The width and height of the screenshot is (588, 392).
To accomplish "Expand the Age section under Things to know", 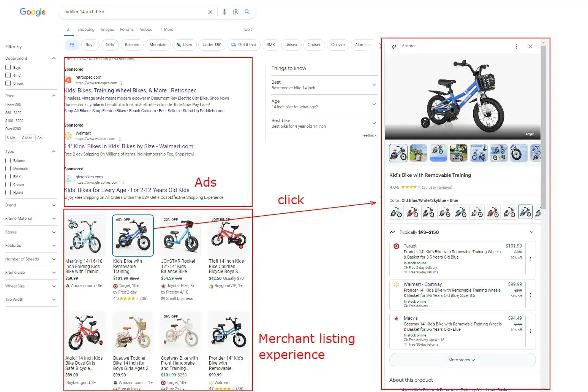I will tap(374, 104).
